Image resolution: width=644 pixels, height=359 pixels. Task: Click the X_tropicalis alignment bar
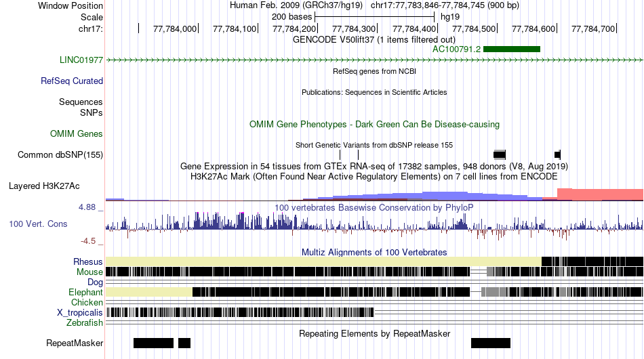coord(240,313)
